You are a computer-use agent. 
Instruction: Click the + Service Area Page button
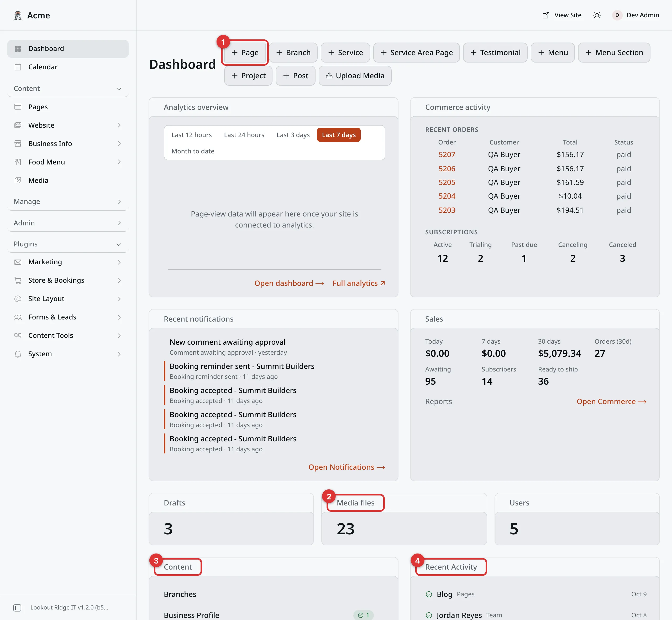tap(416, 53)
